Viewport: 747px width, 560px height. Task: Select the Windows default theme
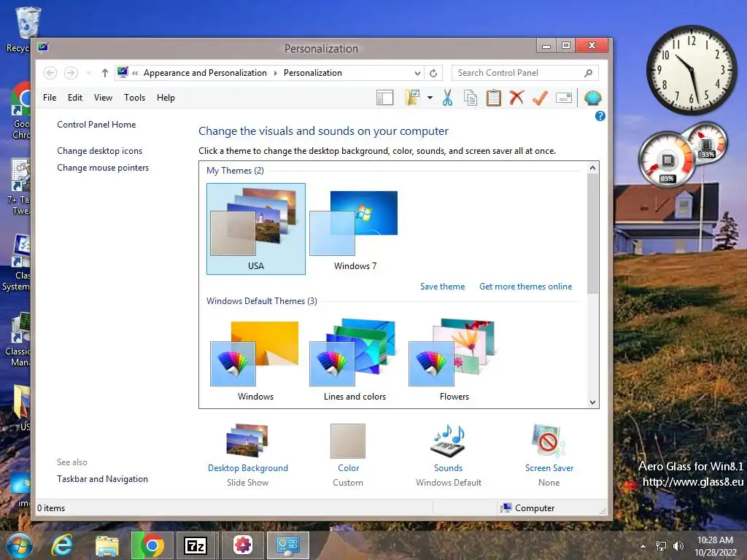click(255, 360)
